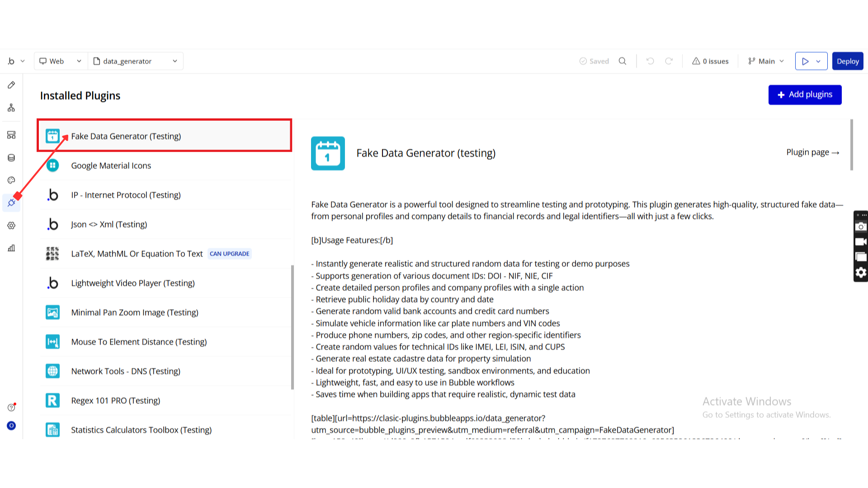This screenshot has width=868, height=488.
Task: Click the redo arrow icon
Action: (x=669, y=61)
